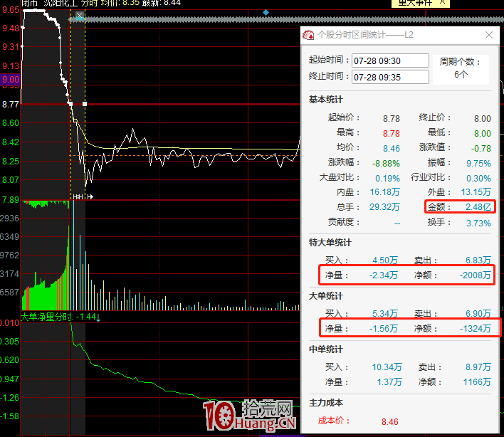Select 特大单 净量 value -2.34万

coord(384,275)
